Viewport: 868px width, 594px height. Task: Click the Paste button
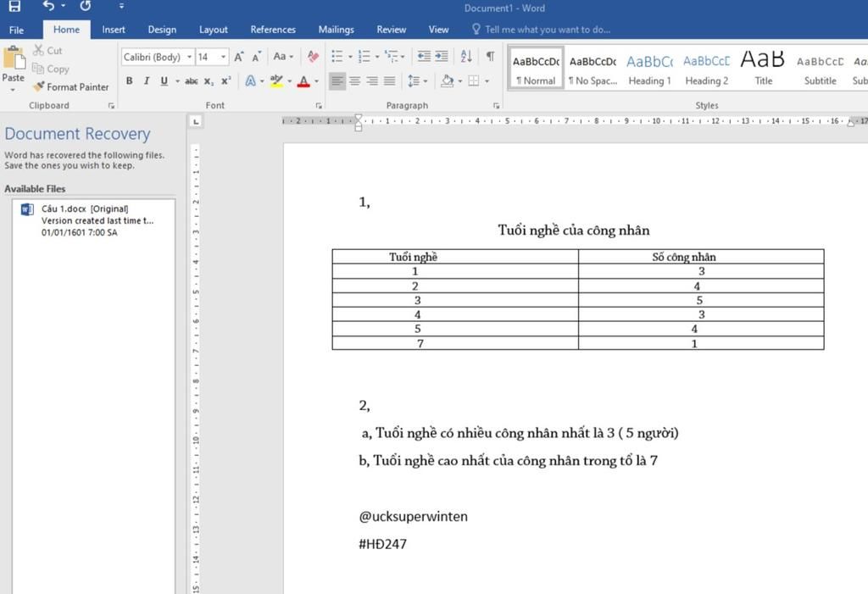(14, 64)
